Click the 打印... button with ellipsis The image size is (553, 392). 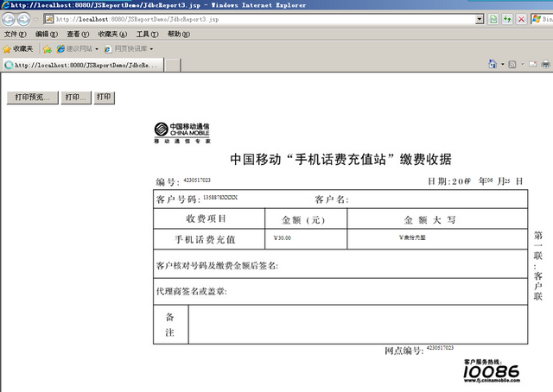76,98
